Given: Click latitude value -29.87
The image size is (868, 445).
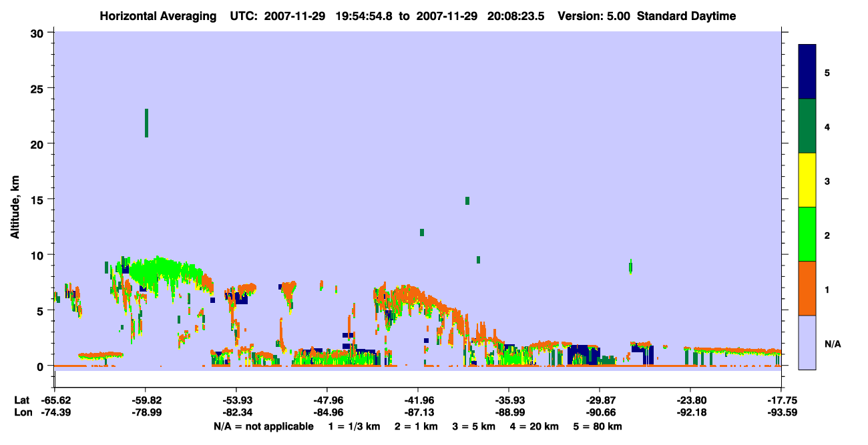Looking at the screenshot, I should (600, 400).
